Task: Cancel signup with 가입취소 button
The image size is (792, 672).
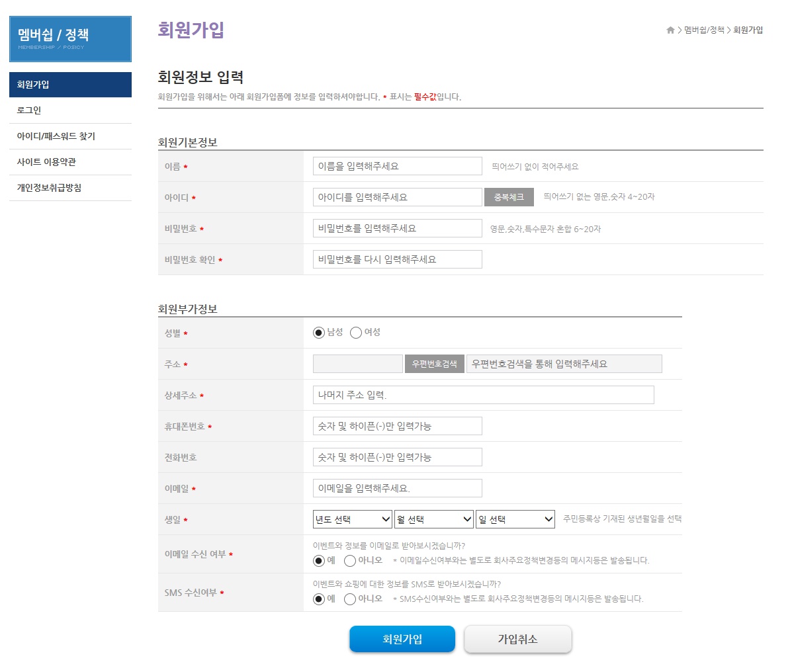Action: (517, 640)
